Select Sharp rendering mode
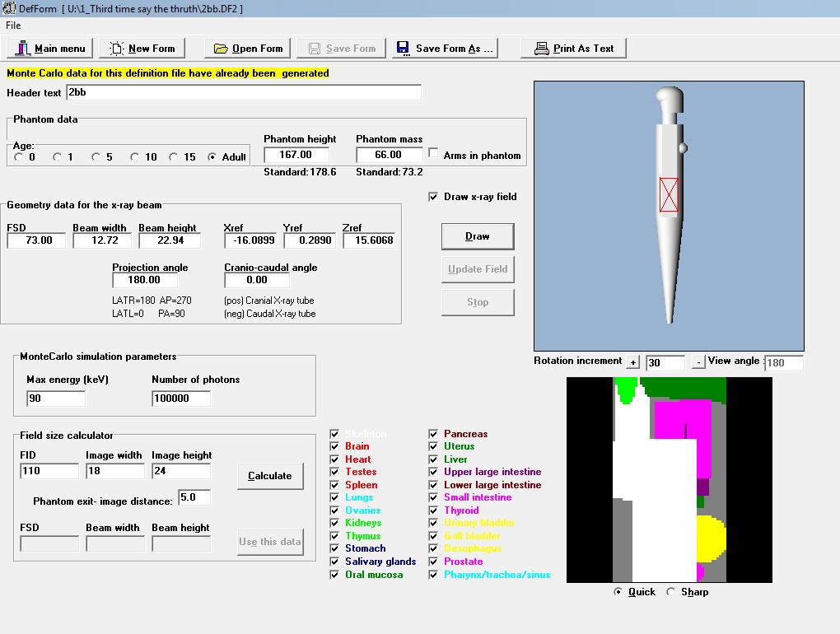This screenshot has height=634, width=840. tap(670, 592)
